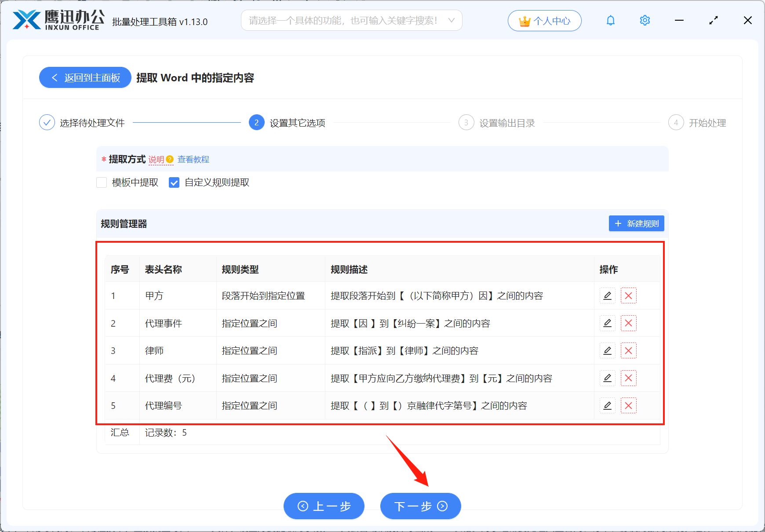Remove the 代理编号 rule using the red X
The image size is (765, 532).
629,405
